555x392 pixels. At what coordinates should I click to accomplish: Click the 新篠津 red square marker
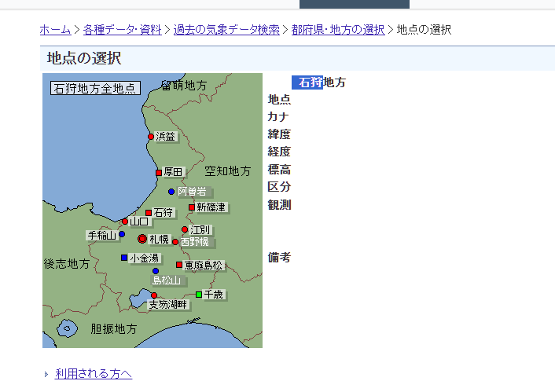[x=192, y=207]
